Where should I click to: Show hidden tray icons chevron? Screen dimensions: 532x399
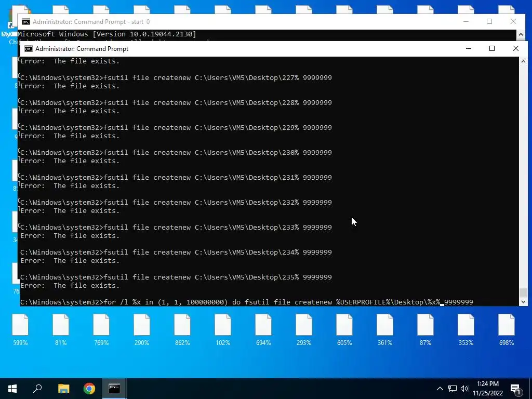point(440,389)
